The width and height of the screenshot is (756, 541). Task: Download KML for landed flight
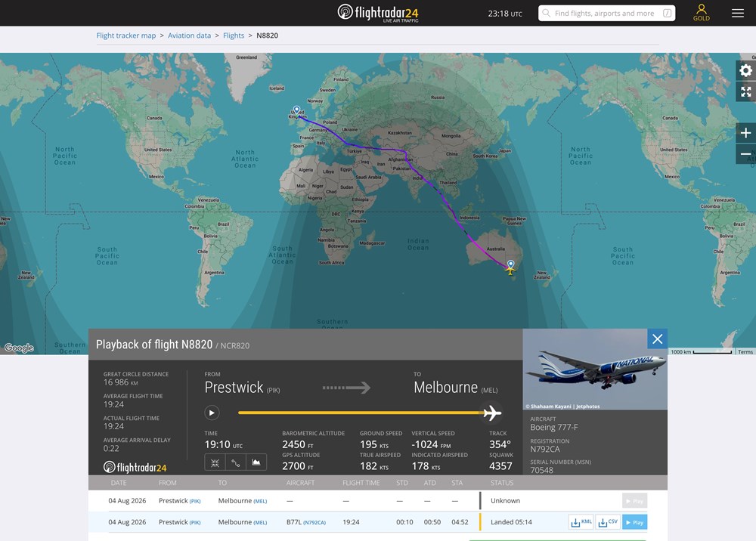point(581,522)
